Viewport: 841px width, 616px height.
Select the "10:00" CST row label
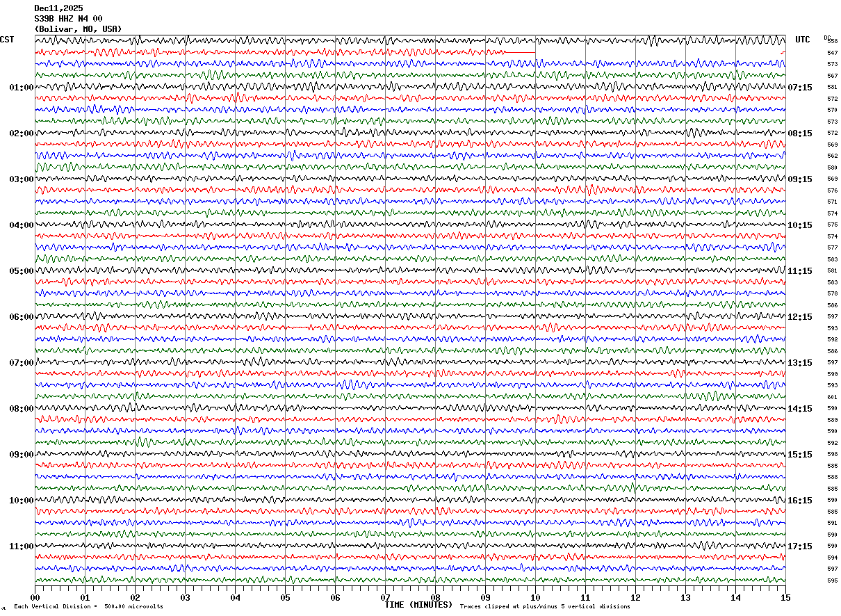pyautogui.click(x=22, y=501)
